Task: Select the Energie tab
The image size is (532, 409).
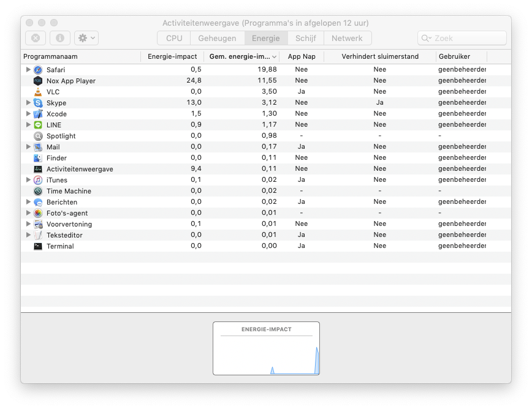Action: pos(266,38)
